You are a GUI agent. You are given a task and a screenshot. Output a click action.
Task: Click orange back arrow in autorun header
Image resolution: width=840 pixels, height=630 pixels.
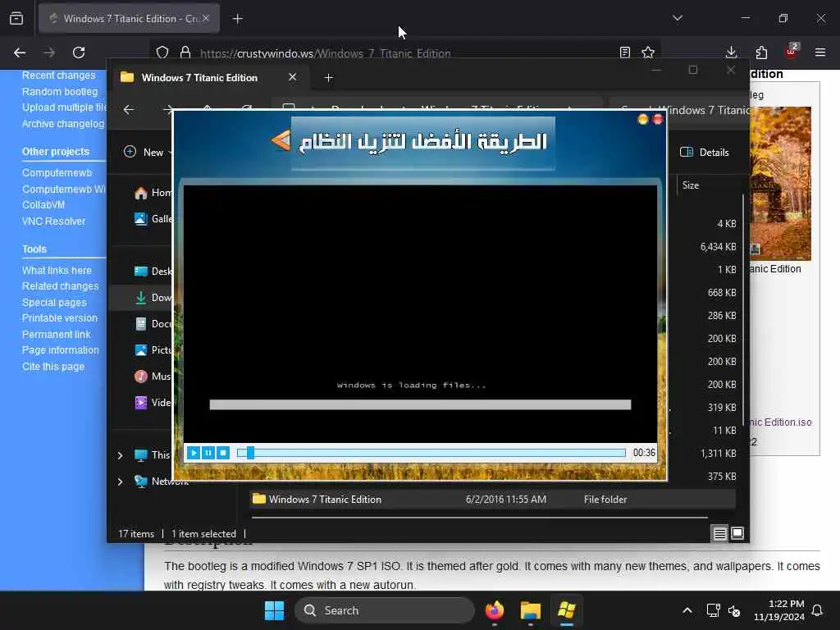click(x=281, y=140)
